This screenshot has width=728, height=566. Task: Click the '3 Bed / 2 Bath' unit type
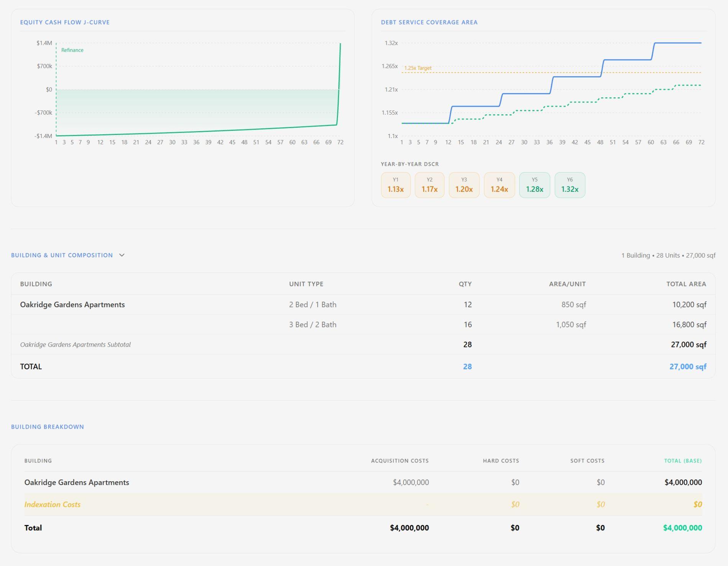[313, 324]
